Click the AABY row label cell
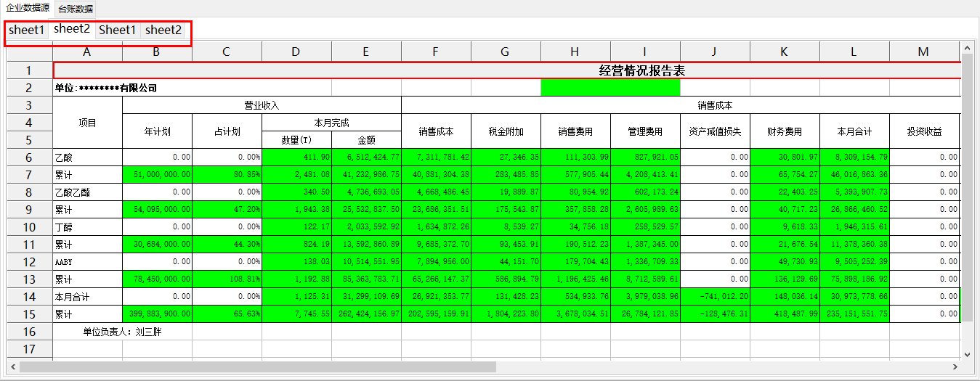 click(87, 262)
